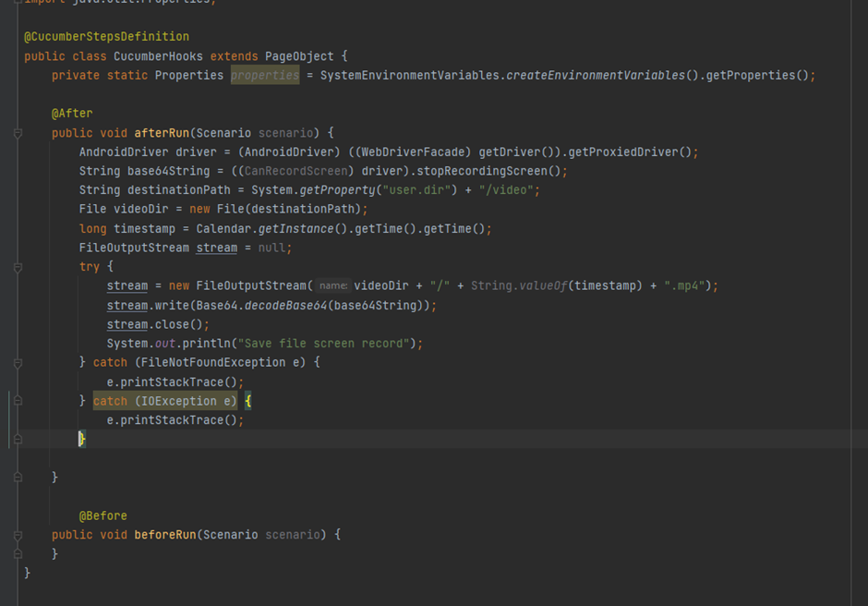Collapse the beforeRun method fold arrow
The width and height of the screenshot is (868, 606).
pos(17,534)
